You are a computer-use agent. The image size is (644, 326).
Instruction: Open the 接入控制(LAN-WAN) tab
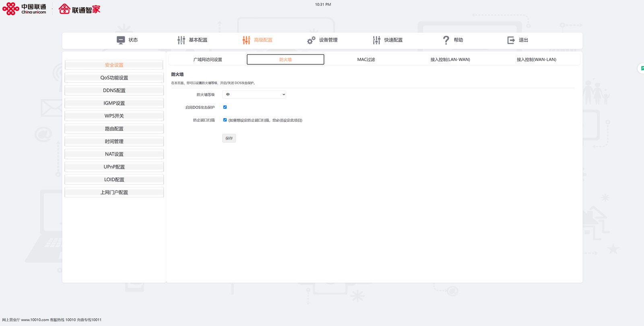click(x=450, y=59)
